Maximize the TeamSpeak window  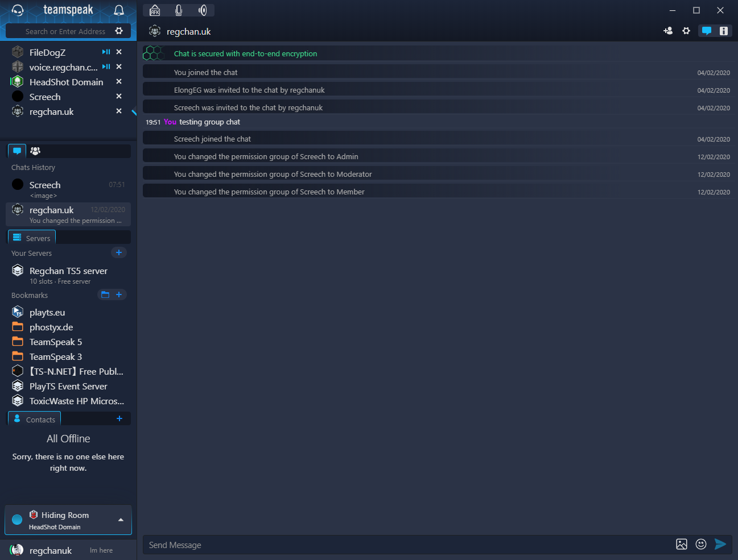coord(696,10)
